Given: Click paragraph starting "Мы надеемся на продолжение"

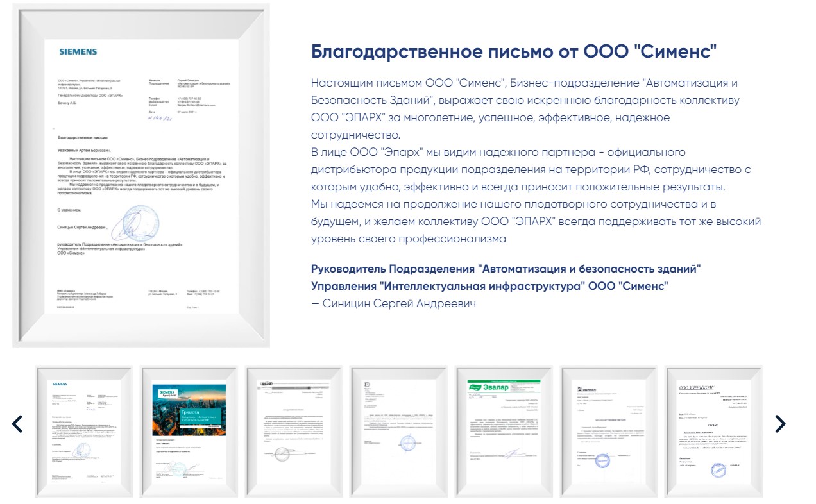Looking at the screenshot, I should 536,222.
